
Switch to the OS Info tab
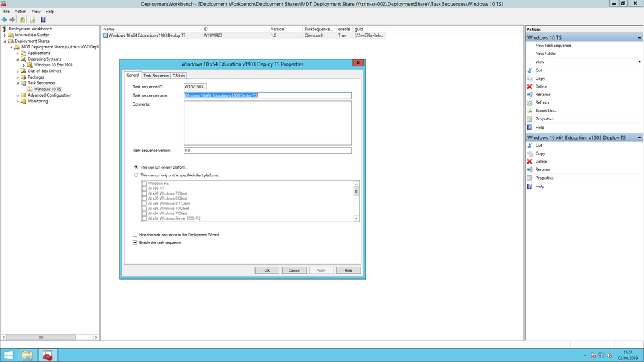coord(178,75)
